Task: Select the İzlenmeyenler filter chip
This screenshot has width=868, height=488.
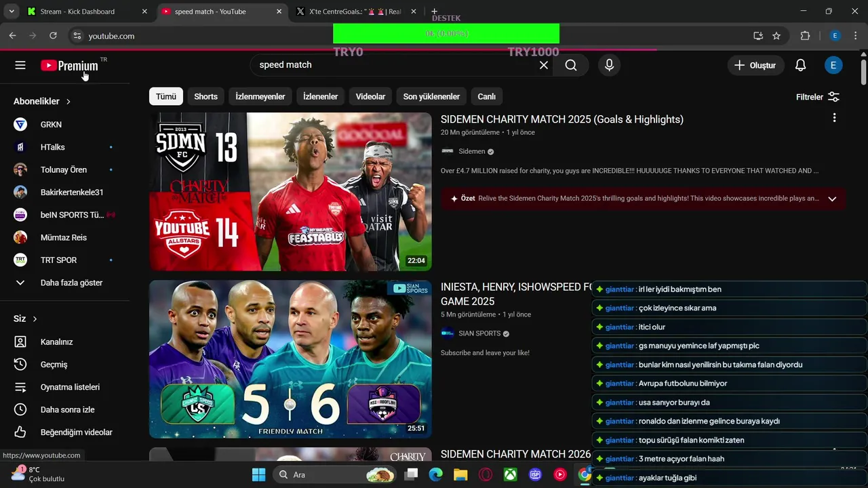Action: [260, 96]
